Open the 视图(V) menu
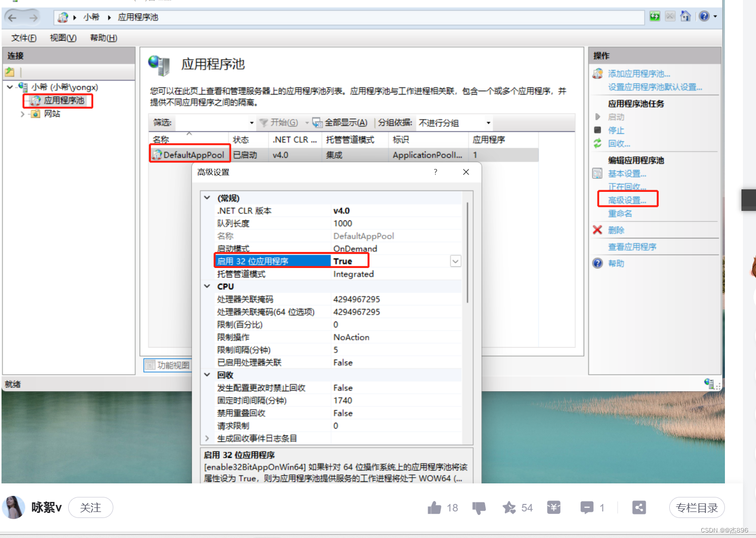756x538 pixels. pos(62,38)
